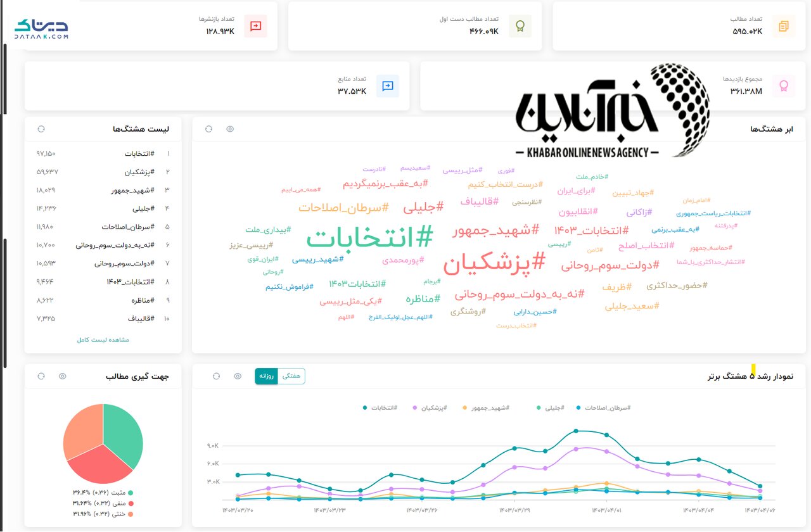
Task: Refresh the content sentiment pie panel
Action: click(x=41, y=376)
